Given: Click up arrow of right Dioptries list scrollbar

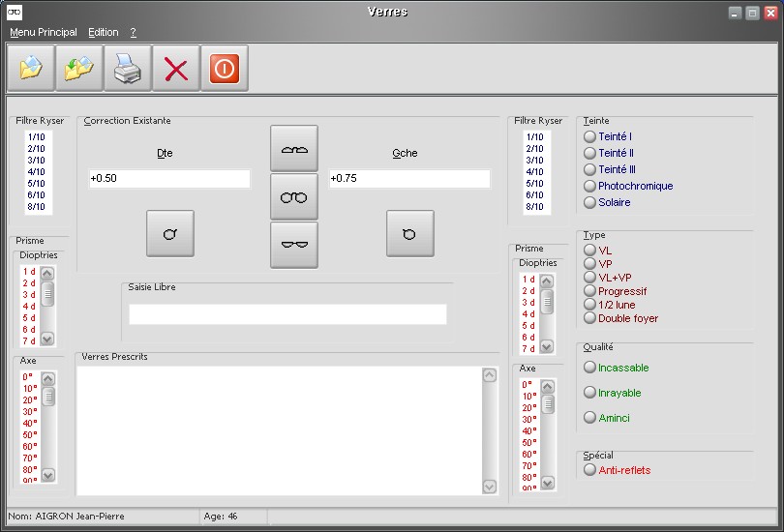Looking at the screenshot, I should pyautogui.click(x=547, y=281).
